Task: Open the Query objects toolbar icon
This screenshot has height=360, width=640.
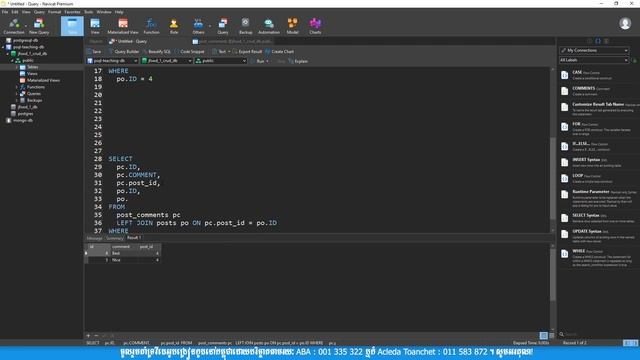Action: [x=223, y=26]
